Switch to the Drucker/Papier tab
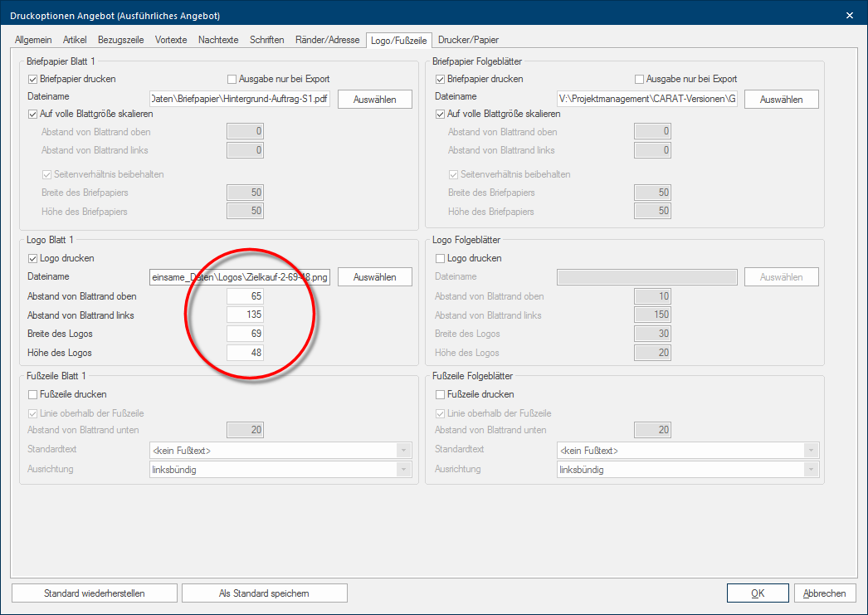The width and height of the screenshot is (868, 615). 468,40
